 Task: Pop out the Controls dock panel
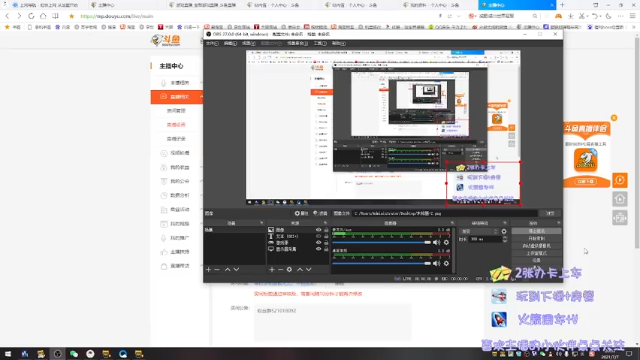click(x=559, y=223)
